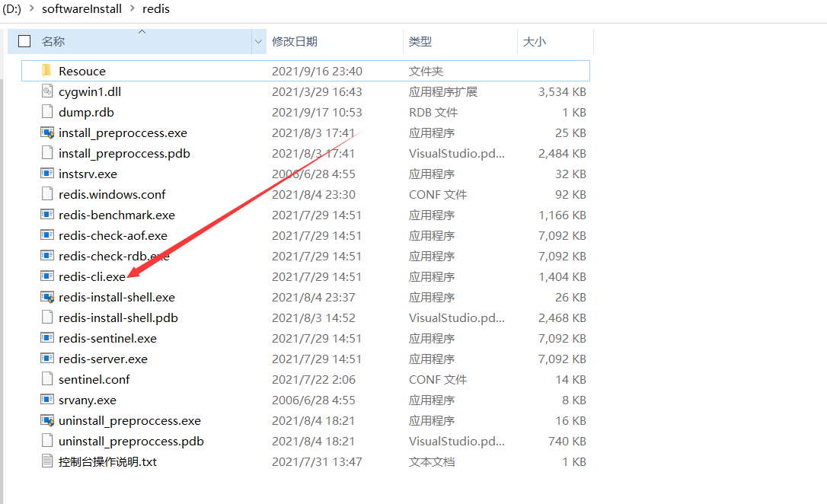
Task: Click the 740 KB size cell
Action: click(x=567, y=442)
